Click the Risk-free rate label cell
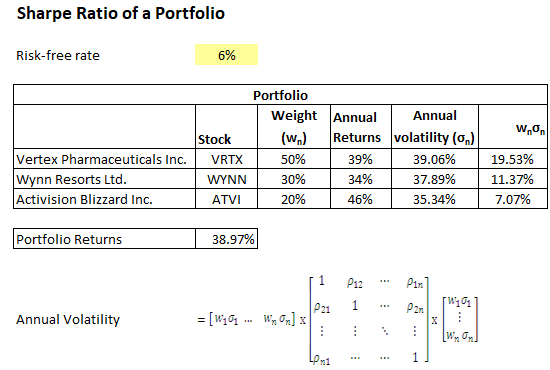This screenshot has height=370, width=550. [x=58, y=55]
